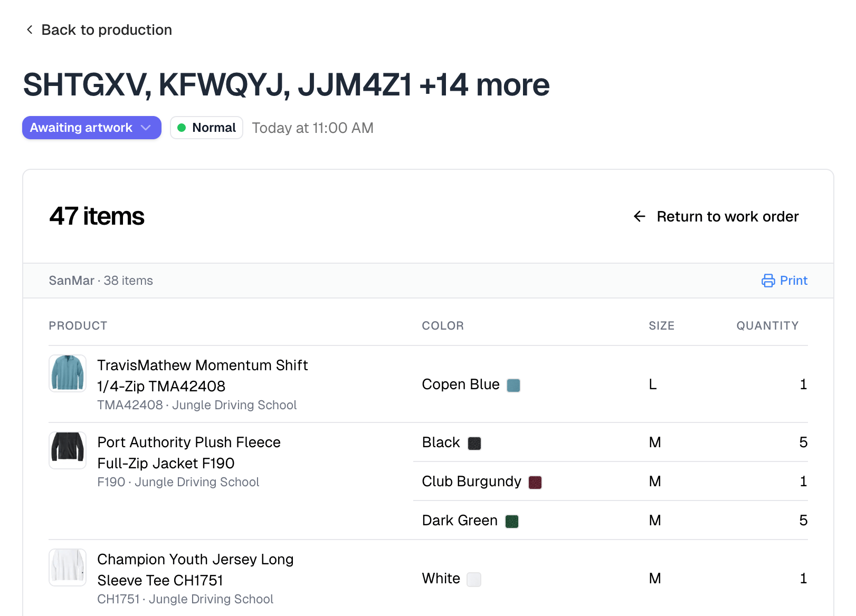Click the printer icon in SanMar header
856x616 pixels.
pos(768,281)
